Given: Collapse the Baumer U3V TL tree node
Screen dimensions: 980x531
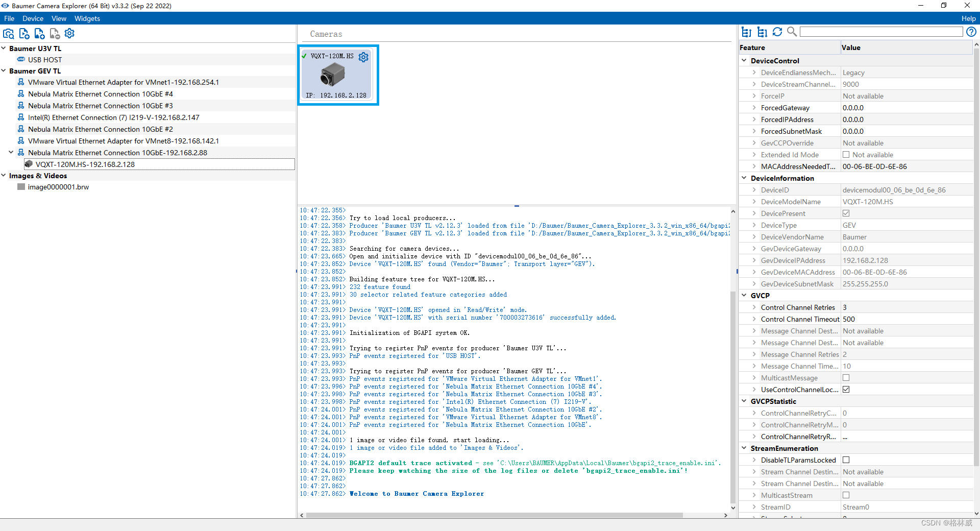Looking at the screenshot, I should pyautogui.click(x=4, y=48).
